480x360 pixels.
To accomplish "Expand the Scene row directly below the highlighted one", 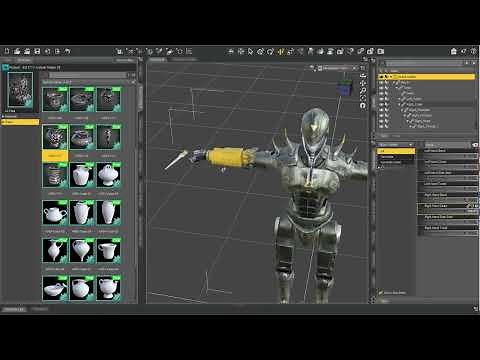I will 394,82.
